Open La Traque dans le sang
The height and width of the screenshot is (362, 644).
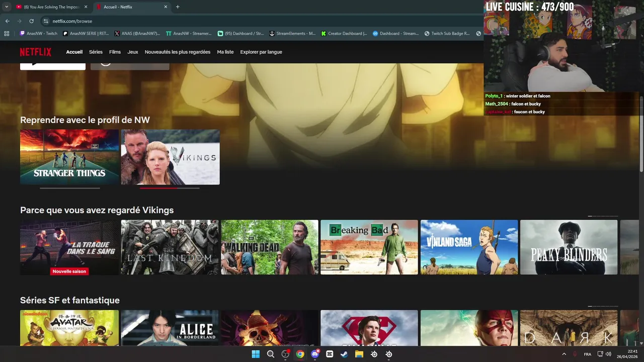tap(69, 247)
